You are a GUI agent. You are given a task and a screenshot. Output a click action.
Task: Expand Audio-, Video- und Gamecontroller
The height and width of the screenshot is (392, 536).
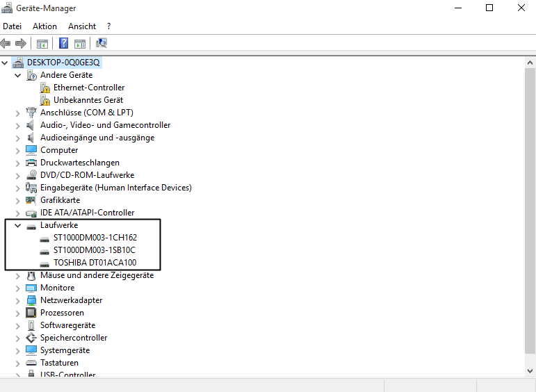[x=18, y=126]
